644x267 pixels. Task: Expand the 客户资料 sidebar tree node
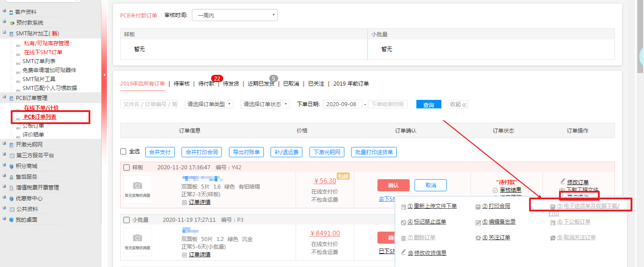coord(4,12)
